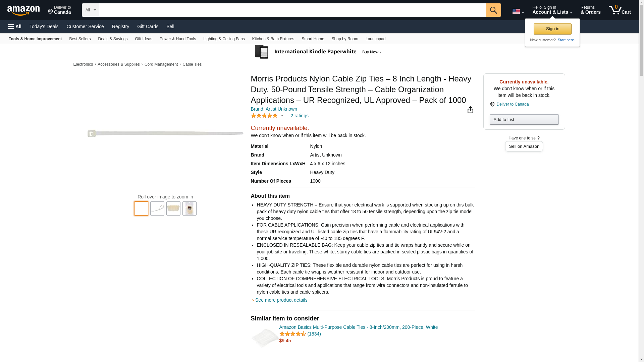644x362 pixels.
Task: Open Today's Deals menu item
Action: tap(44, 26)
